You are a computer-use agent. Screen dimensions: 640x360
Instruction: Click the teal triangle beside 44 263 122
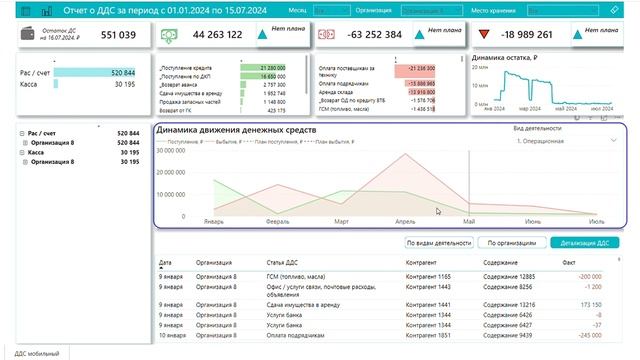(x=262, y=35)
